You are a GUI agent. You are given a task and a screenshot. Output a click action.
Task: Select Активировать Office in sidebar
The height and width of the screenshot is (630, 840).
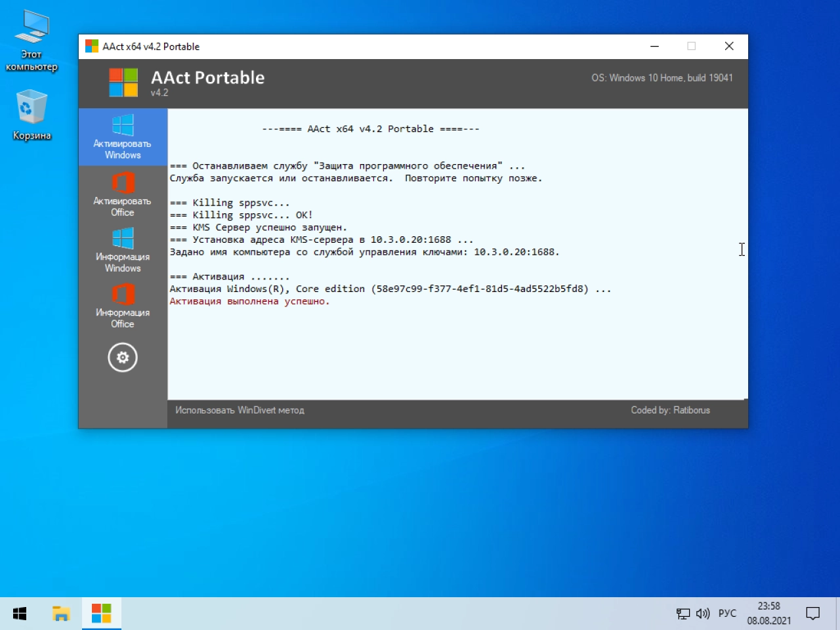[x=123, y=194]
